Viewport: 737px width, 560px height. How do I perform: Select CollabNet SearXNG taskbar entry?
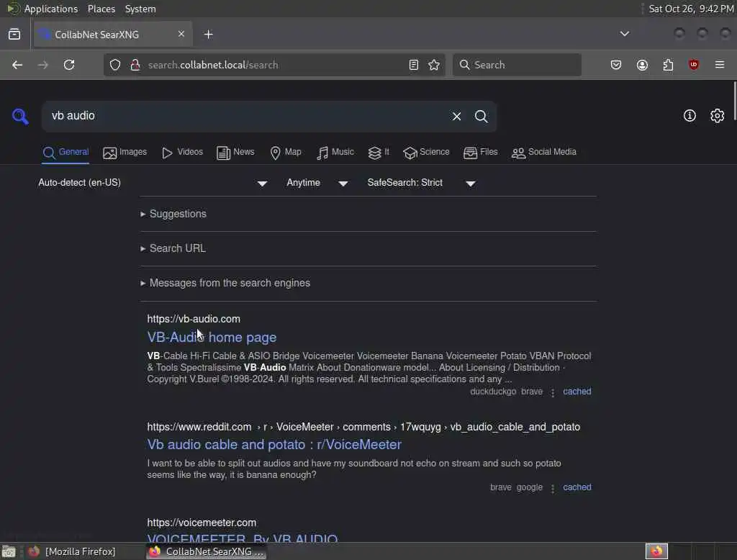(206, 551)
